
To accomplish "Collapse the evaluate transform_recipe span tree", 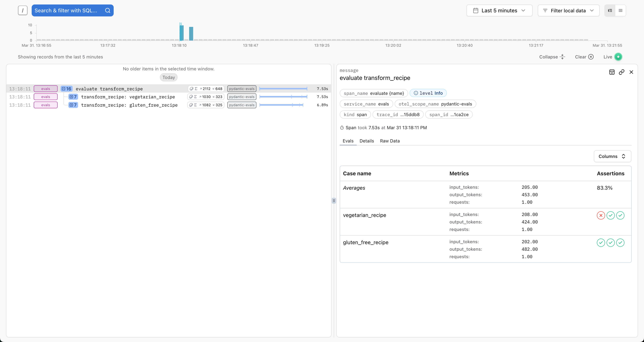I will (64, 89).
